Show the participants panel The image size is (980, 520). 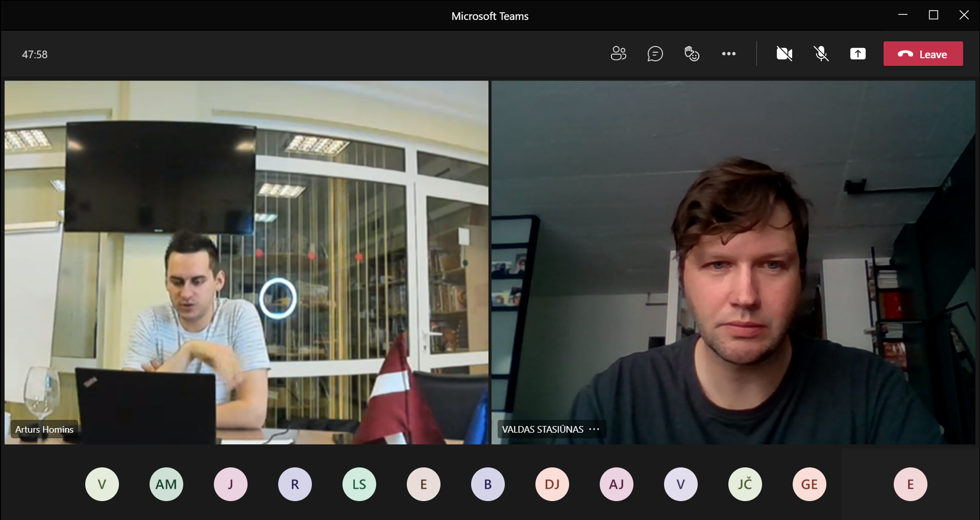(x=618, y=54)
